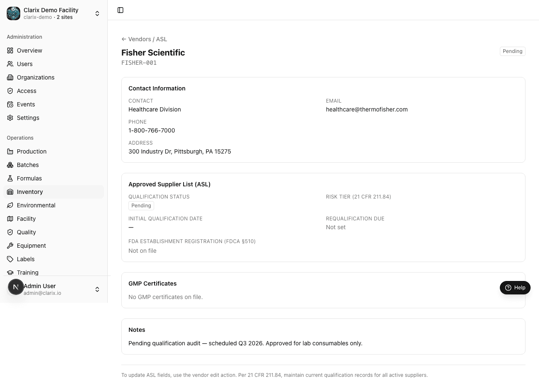This screenshot has width=539, height=392.
Task: Expand the Admin User account menu chevron
Action: pos(97,289)
